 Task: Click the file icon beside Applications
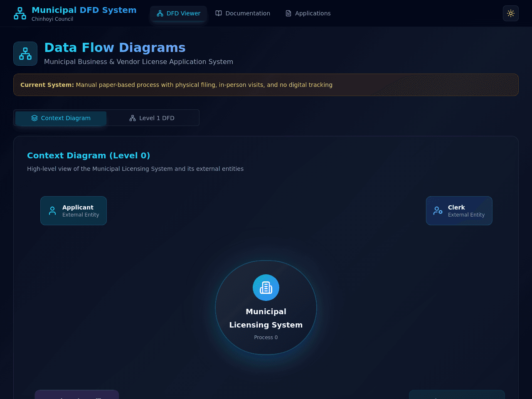point(288,13)
